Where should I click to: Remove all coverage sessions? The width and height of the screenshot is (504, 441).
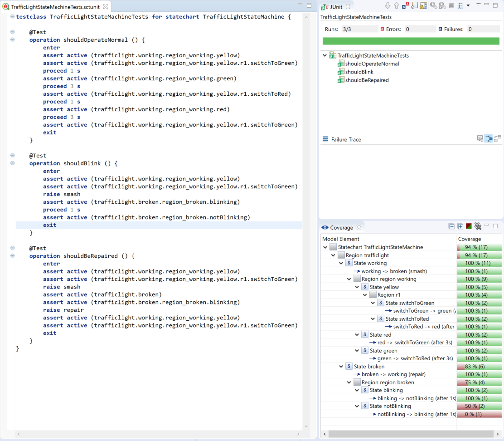[x=478, y=226]
